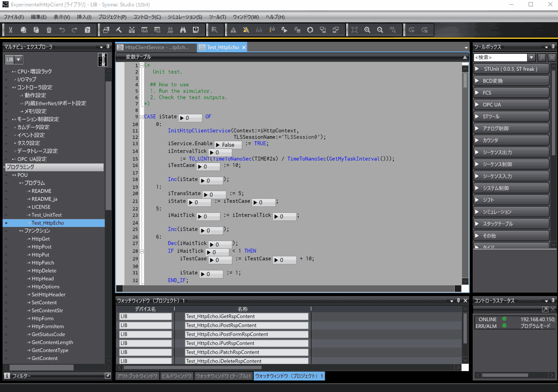Click the explorer horizontal scrollbar thumb
Viewport: 558px width, 392px height.
[42, 368]
